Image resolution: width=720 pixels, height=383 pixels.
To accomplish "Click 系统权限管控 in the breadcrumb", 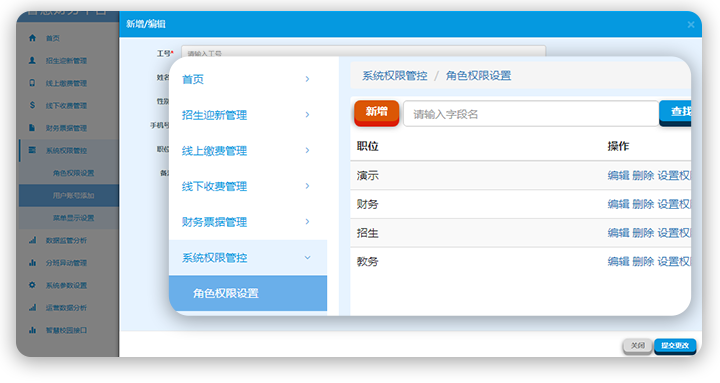I will click(394, 76).
